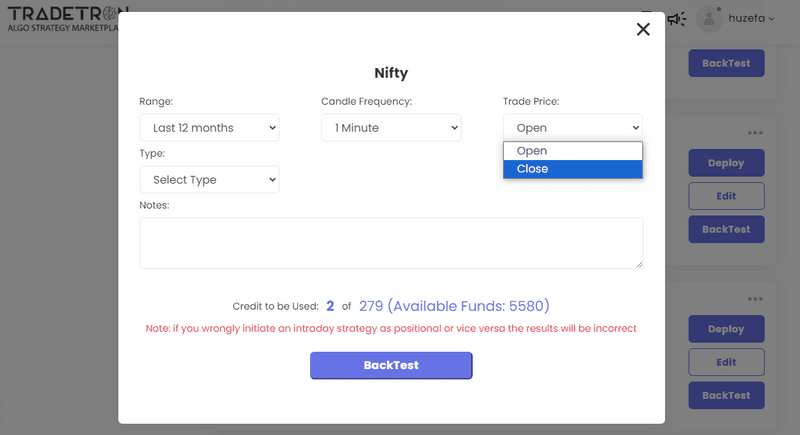Open the Candle Frequency dropdown

pos(391,128)
